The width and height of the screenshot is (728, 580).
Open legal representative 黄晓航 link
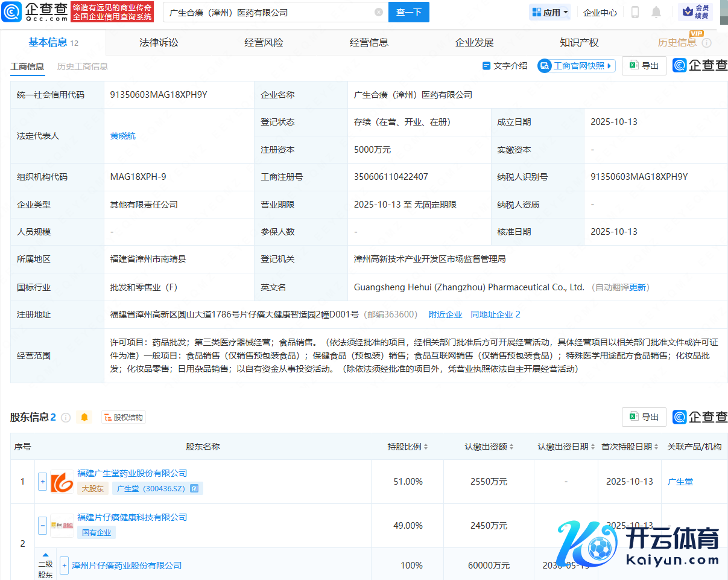pos(122,136)
